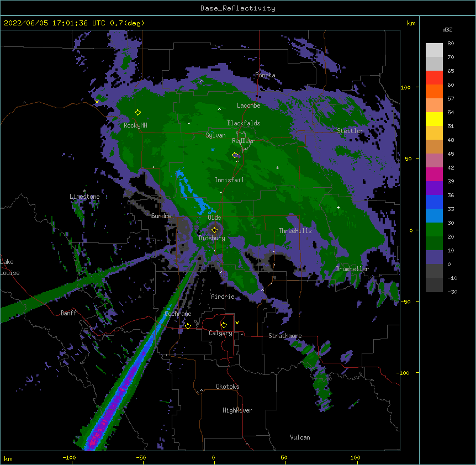The image size is (476, 465).
Task: Click the Sundre town label
Action: 161,216
